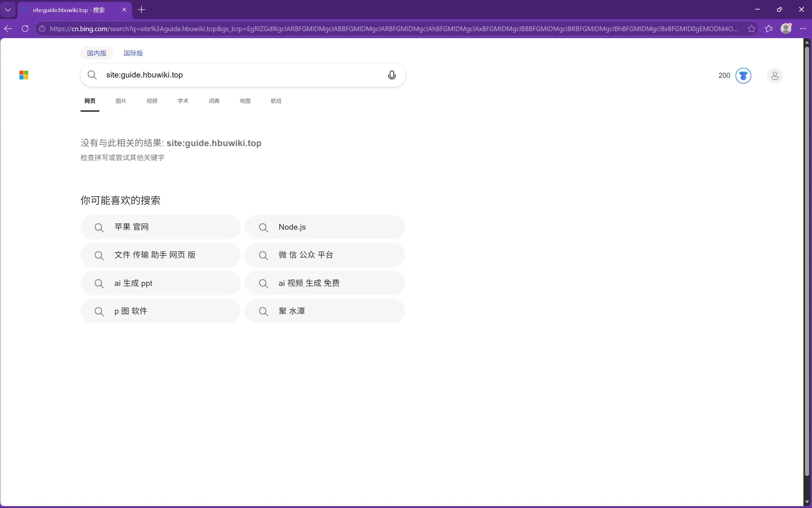Screen dimensions: 812x508
Task: Open browser profile avatar
Action: (786, 29)
